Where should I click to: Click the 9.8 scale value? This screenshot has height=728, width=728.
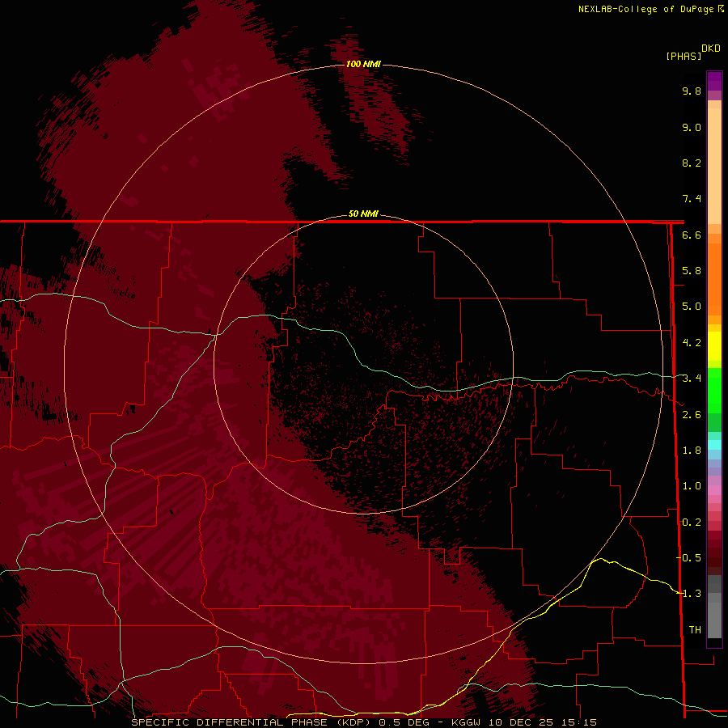[x=692, y=91]
